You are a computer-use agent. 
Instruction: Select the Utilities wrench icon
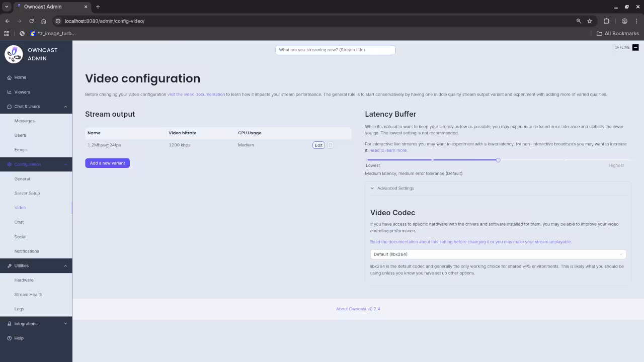tap(9, 265)
